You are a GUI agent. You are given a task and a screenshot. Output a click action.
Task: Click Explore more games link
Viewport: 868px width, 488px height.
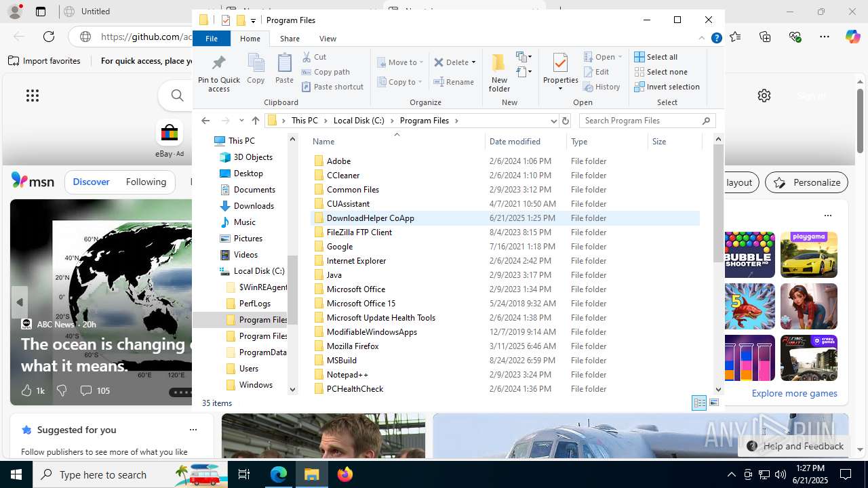(x=794, y=393)
